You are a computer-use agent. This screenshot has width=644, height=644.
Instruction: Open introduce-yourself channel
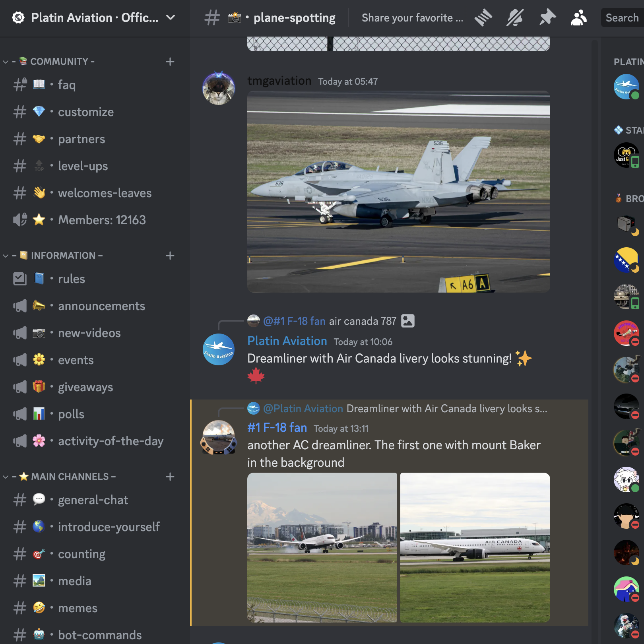click(x=95, y=527)
